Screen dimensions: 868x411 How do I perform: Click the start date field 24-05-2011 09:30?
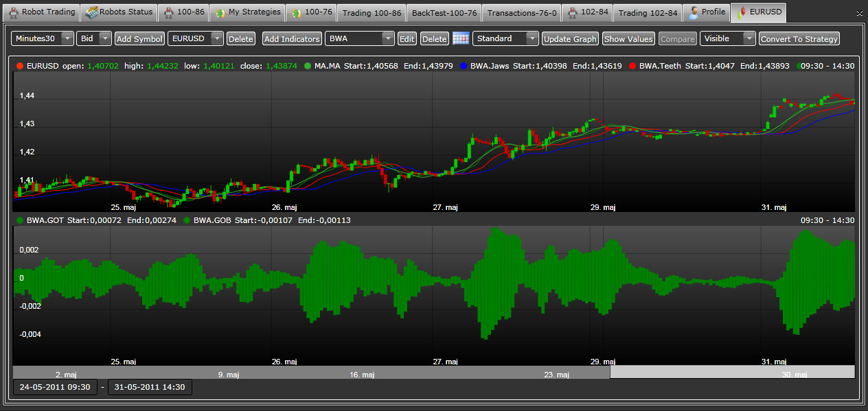point(55,387)
